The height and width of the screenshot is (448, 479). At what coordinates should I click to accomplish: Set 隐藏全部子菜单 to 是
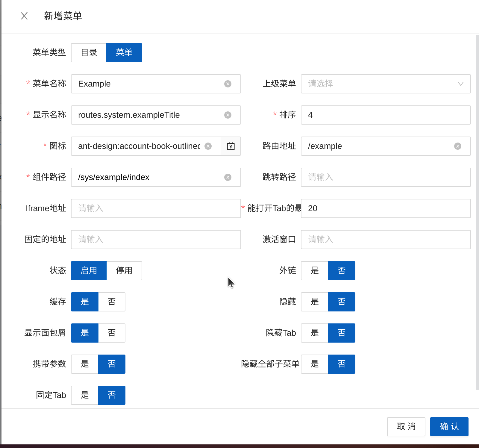point(315,364)
